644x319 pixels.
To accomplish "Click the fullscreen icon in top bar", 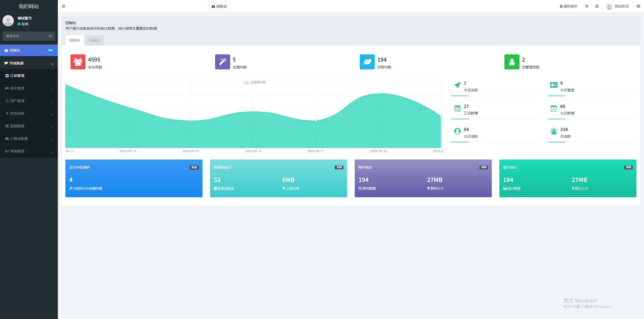I will 597,6.
